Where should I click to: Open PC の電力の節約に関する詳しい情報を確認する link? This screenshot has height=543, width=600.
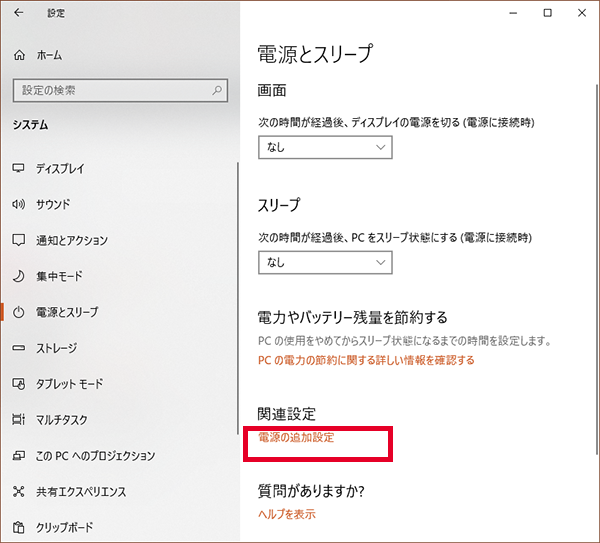coord(366,360)
